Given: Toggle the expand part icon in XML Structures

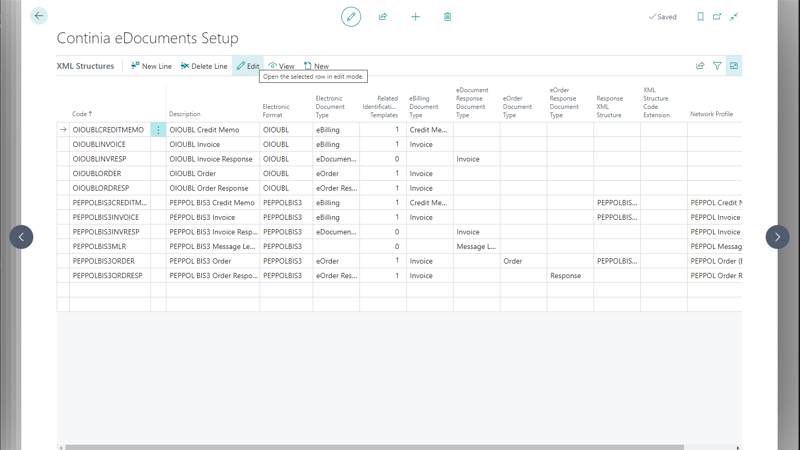Looking at the screenshot, I should 734,66.
